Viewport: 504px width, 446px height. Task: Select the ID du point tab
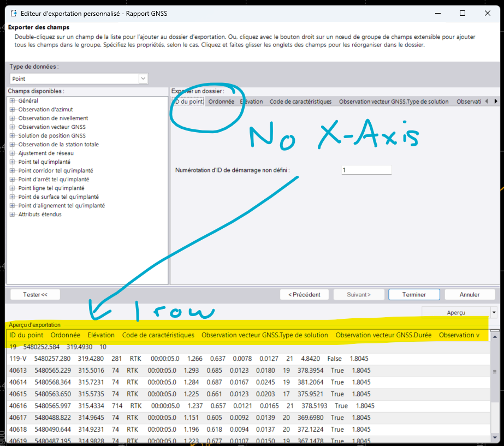tap(188, 102)
